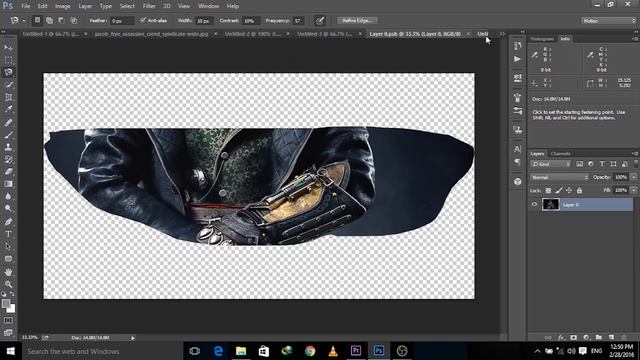Change the screen mode

[x=8, y=333]
